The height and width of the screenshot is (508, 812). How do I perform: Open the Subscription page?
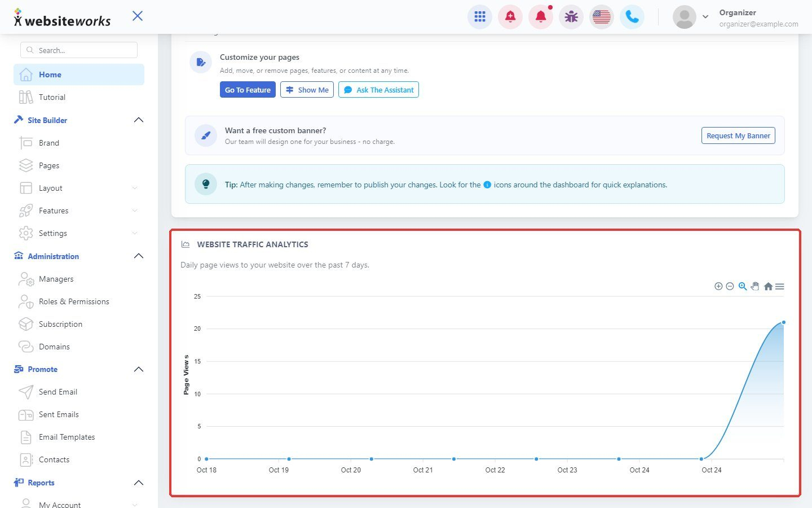(x=79, y=324)
